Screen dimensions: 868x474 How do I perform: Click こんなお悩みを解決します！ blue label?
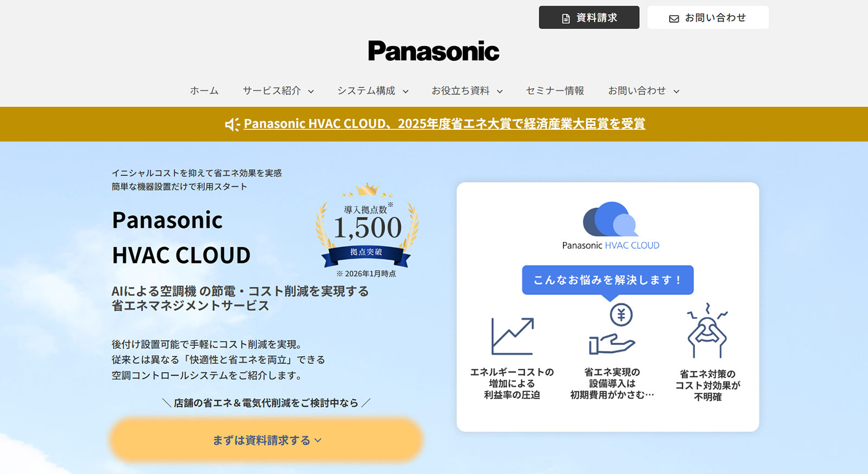[x=608, y=280]
